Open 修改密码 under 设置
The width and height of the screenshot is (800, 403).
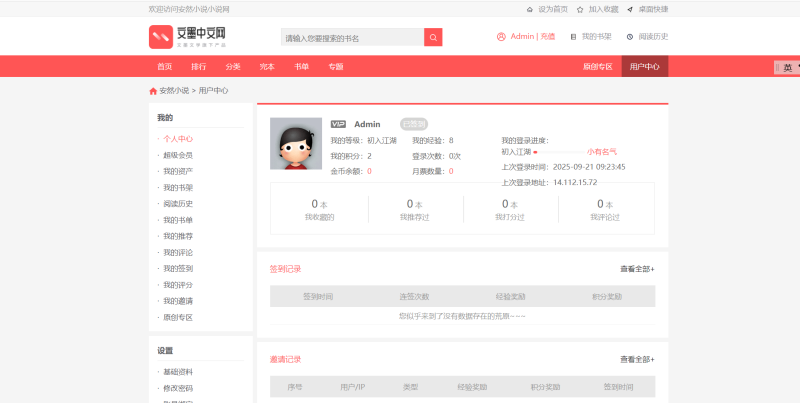point(178,388)
